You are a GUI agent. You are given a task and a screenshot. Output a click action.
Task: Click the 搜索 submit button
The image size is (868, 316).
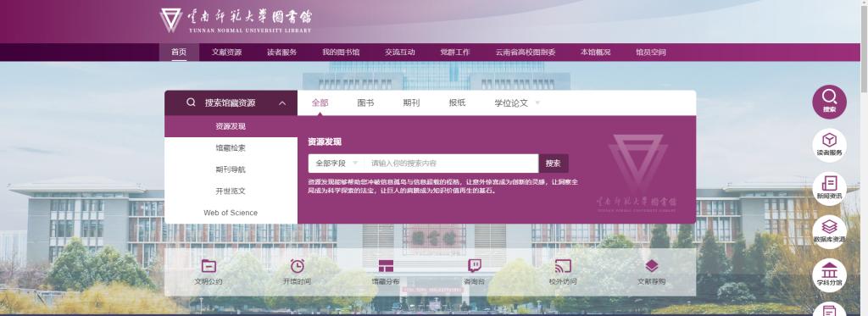pos(553,164)
